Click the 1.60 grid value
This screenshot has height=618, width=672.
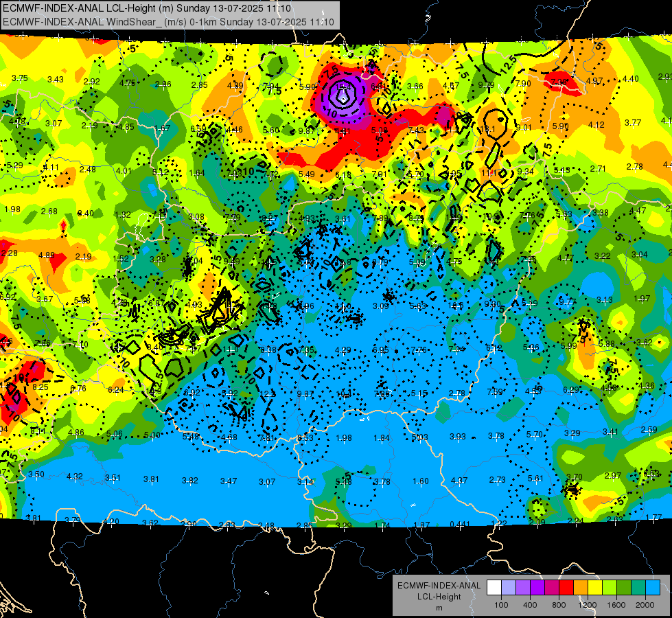tap(420, 481)
